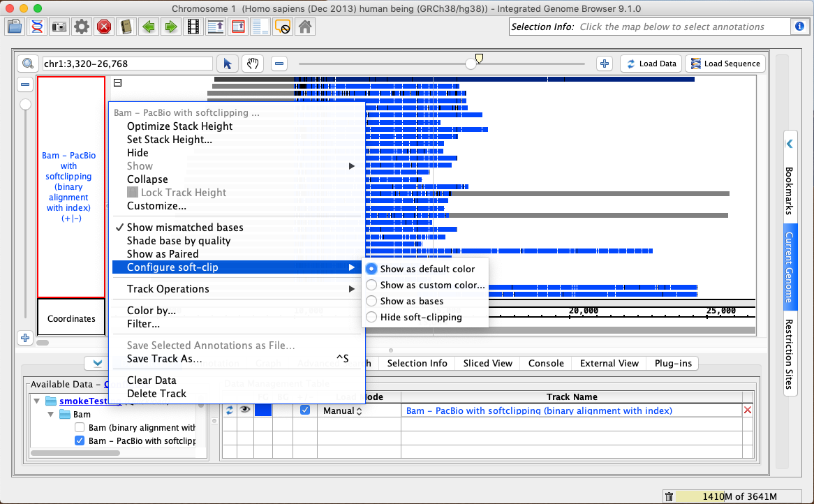Image resolution: width=814 pixels, height=504 pixels.
Task: Toggle track visibility eye icon in table
Action: 244,410
